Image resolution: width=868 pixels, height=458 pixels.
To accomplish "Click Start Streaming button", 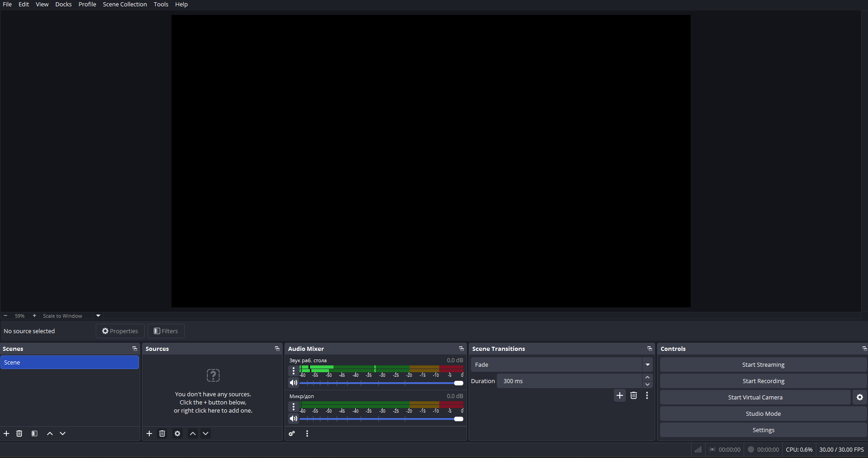I will pos(763,364).
